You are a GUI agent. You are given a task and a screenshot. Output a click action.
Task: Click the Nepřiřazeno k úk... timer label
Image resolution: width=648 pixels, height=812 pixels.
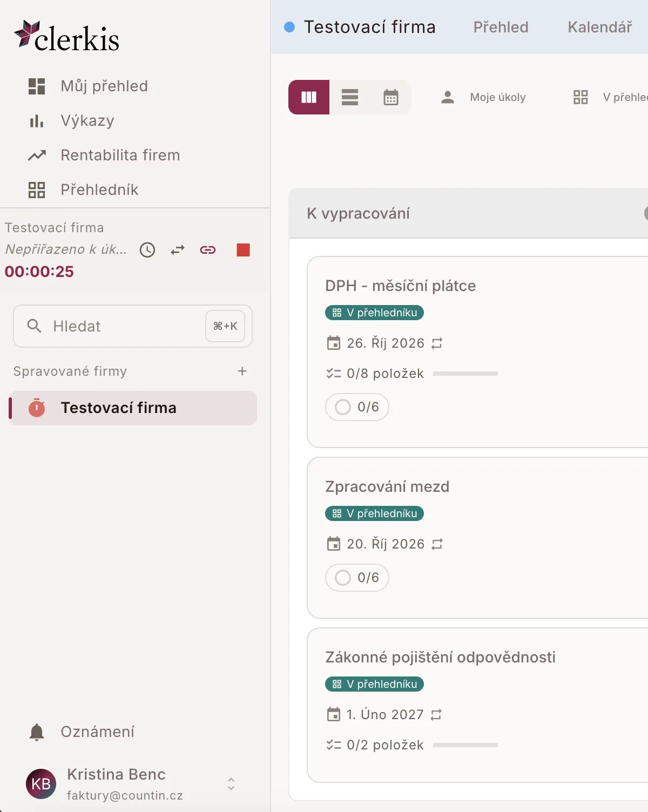coord(66,249)
